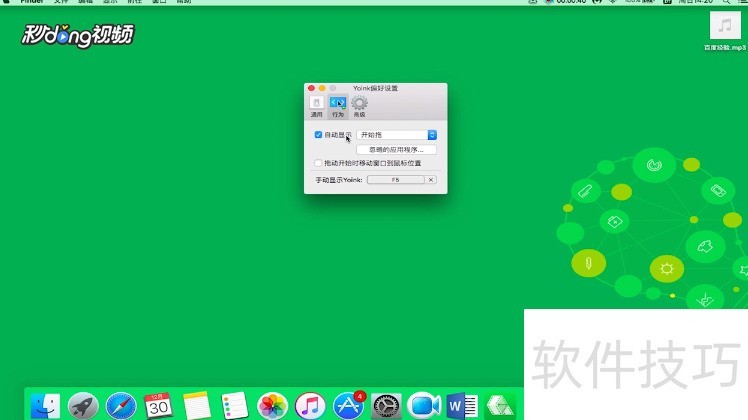Launch Microsoft Word from the Dock
748x420 pixels.
click(462, 406)
